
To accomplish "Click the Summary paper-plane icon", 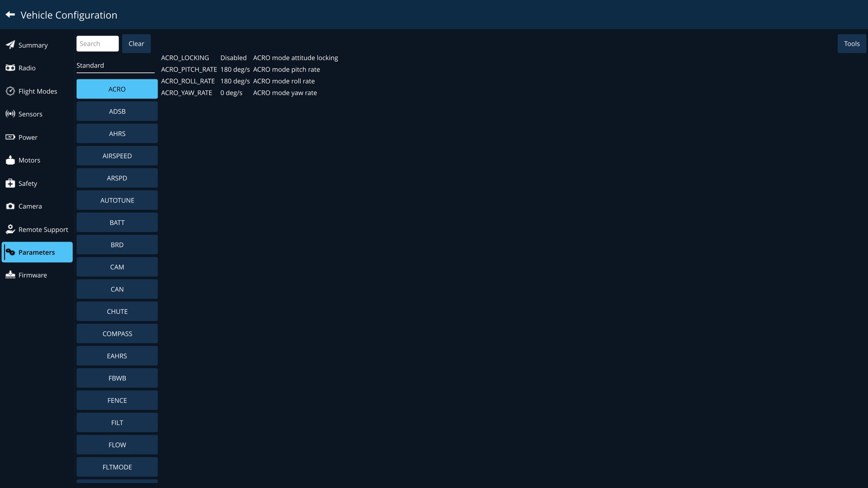I will tap(10, 45).
